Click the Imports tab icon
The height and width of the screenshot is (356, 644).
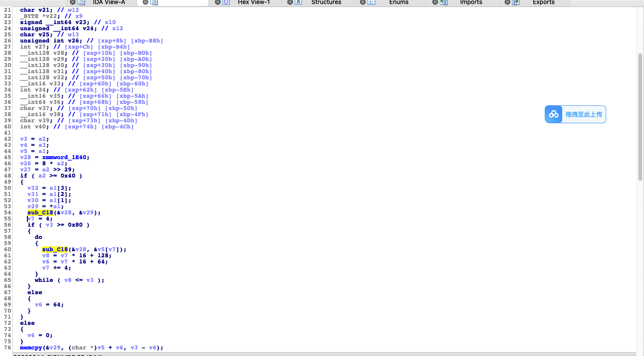(443, 2)
